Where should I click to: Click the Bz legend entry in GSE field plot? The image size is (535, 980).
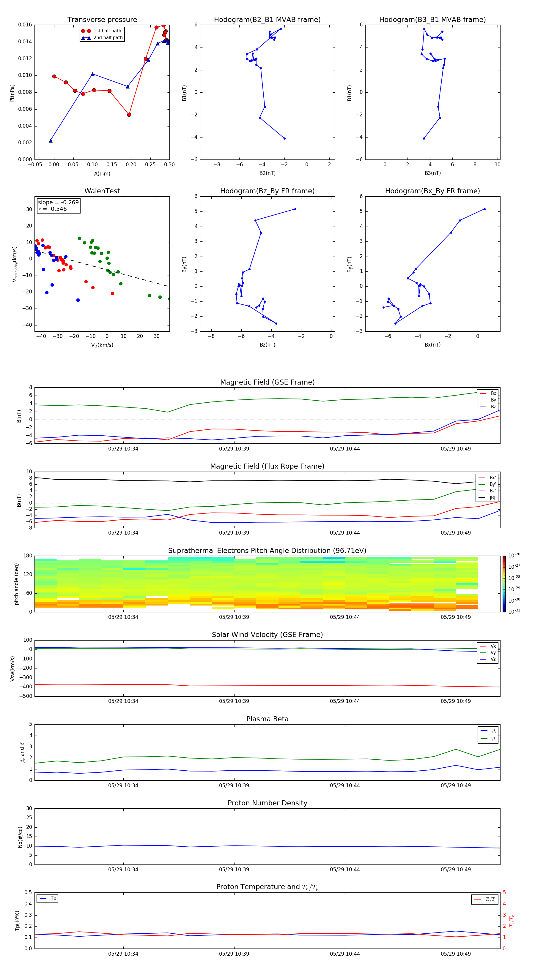coord(488,407)
